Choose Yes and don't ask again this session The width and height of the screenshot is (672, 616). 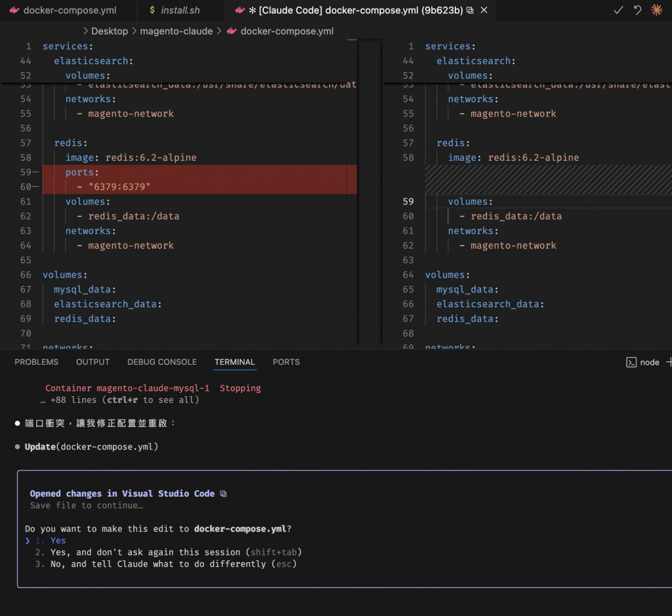[x=169, y=552]
